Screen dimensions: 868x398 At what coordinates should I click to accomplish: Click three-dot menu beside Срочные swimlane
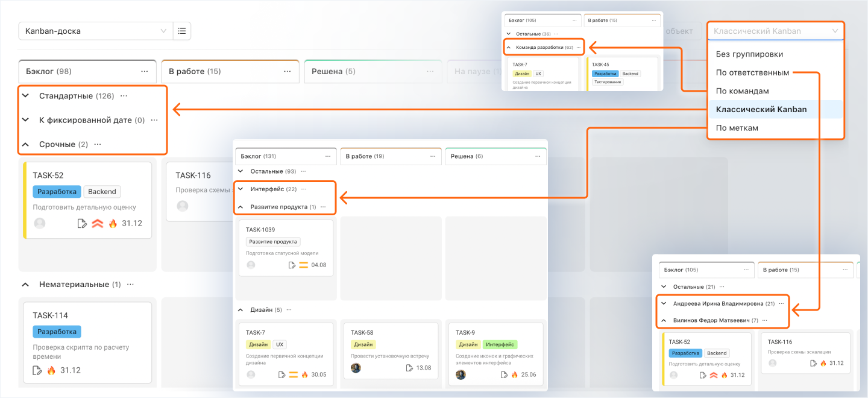pos(98,144)
